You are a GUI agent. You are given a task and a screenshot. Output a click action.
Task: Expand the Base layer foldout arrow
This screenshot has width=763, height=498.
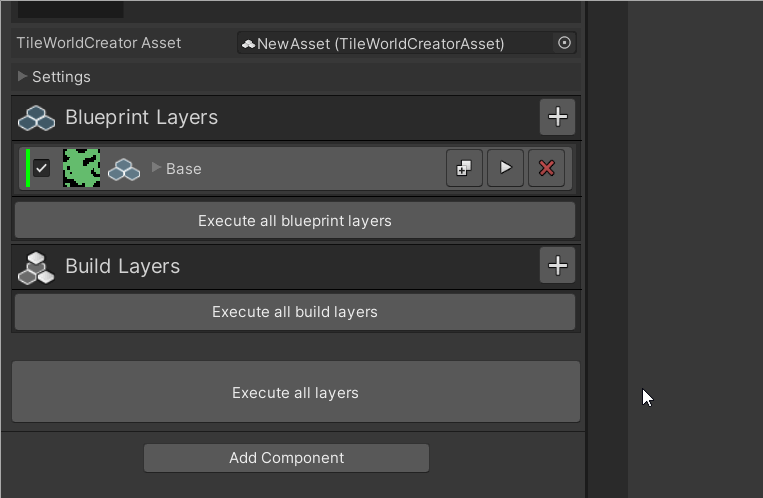click(156, 168)
